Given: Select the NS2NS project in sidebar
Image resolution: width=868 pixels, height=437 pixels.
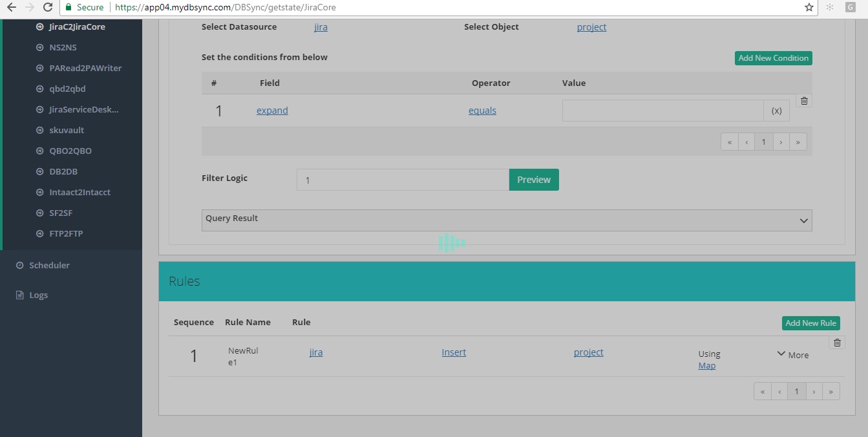Looking at the screenshot, I should point(63,47).
